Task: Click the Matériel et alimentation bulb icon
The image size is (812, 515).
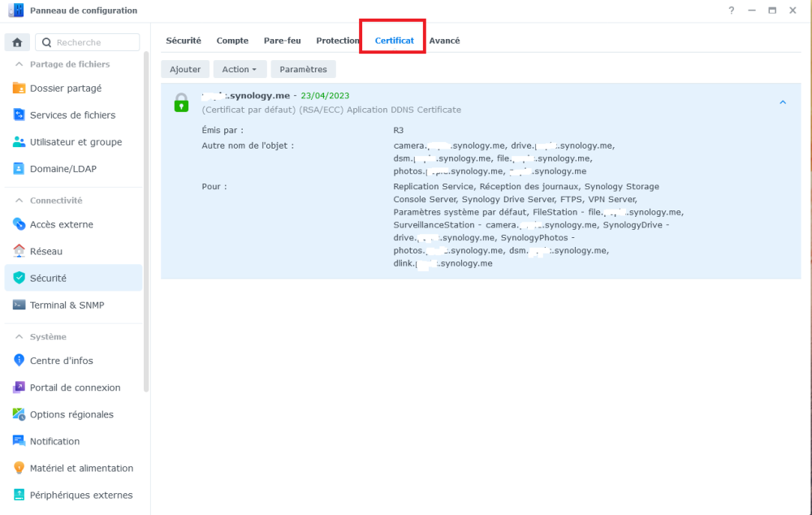Action: click(19, 469)
